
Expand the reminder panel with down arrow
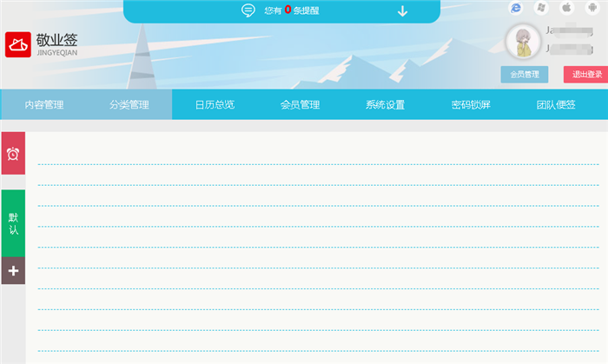click(x=402, y=11)
